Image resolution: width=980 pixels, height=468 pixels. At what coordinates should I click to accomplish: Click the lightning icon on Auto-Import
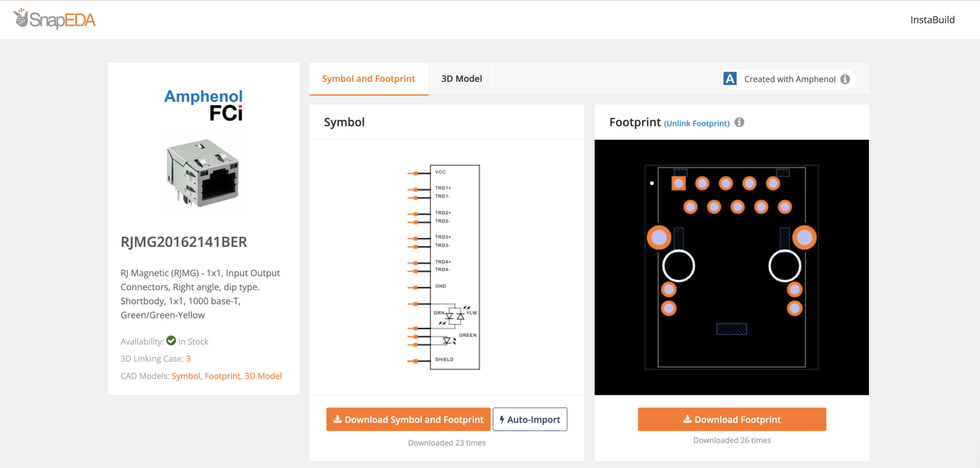tap(502, 419)
